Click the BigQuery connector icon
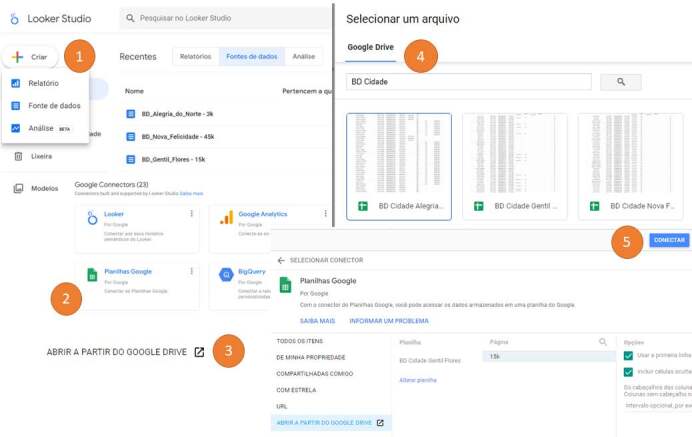This screenshot has width=692, height=437. (x=226, y=275)
